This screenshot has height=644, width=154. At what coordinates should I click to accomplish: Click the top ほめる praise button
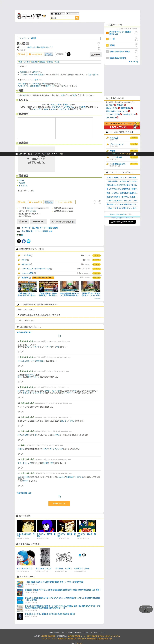click(x=22, y=54)
